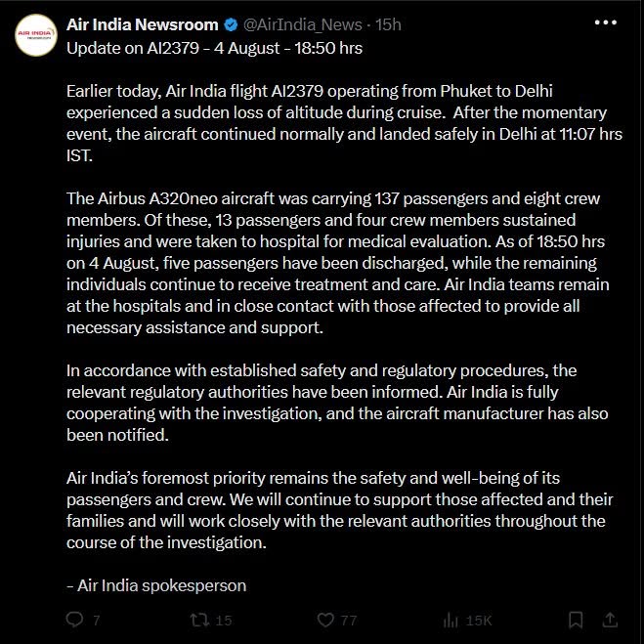Open view analytics bar chart icon
644x644 pixels.
pos(451,620)
